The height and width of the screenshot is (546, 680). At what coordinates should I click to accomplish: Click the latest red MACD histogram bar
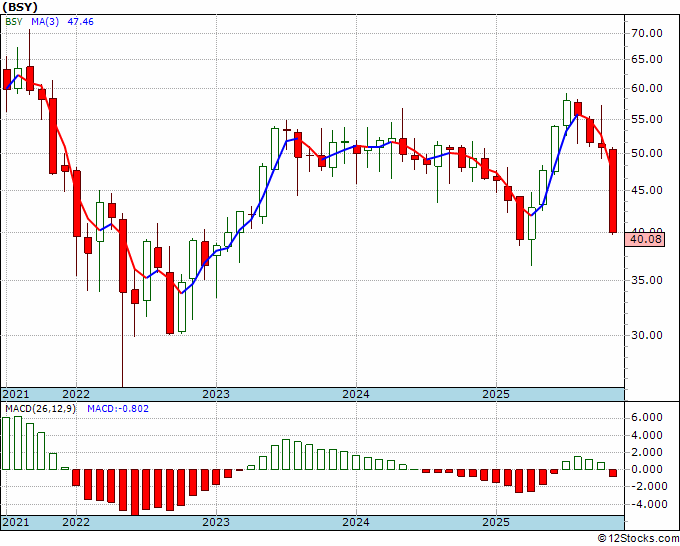tap(613, 473)
